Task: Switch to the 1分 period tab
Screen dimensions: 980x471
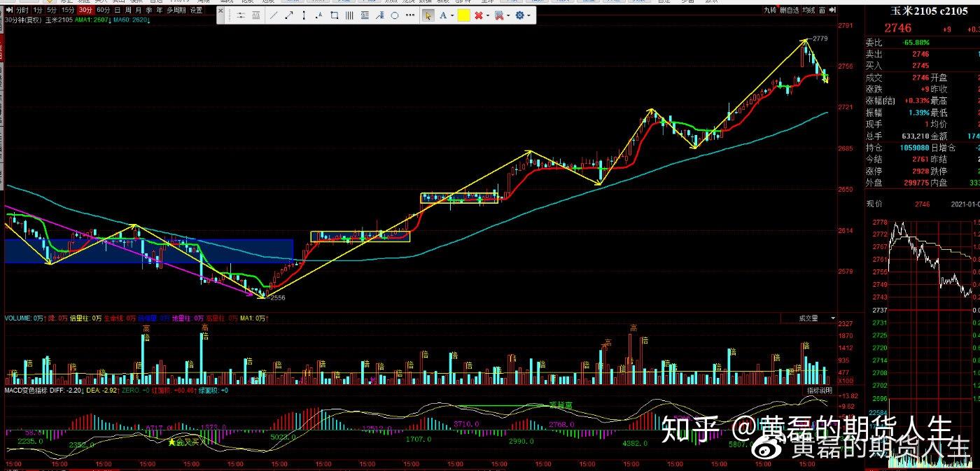Action: tap(38, 10)
